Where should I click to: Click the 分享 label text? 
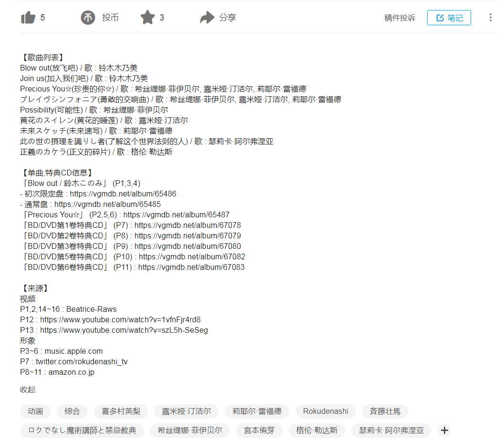[228, 18]
